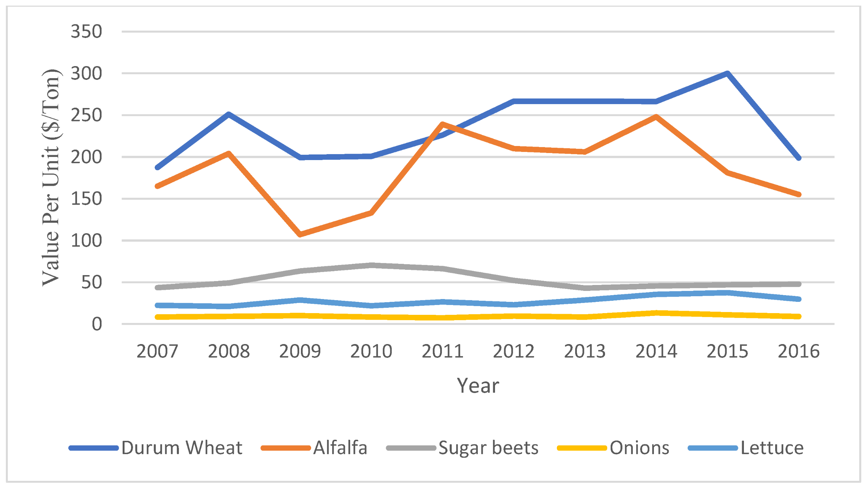This screenshot has height=489, width=868.
Task: Select the Sugar beets legend label
Action: (488, 448)
